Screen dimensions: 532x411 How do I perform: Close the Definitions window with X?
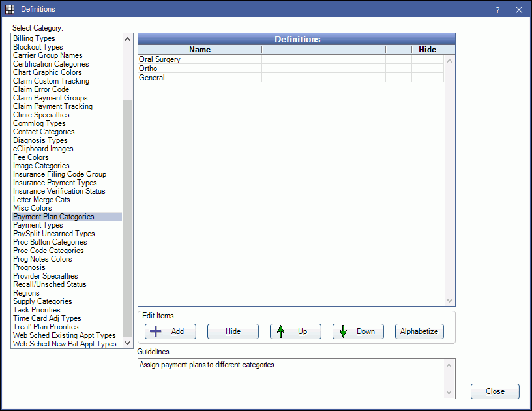519,10
